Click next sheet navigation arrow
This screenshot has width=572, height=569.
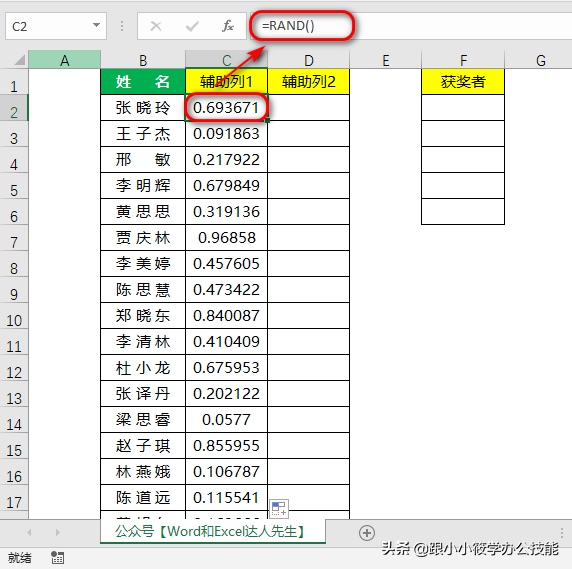pyautogui.click(x=58, y=533)
